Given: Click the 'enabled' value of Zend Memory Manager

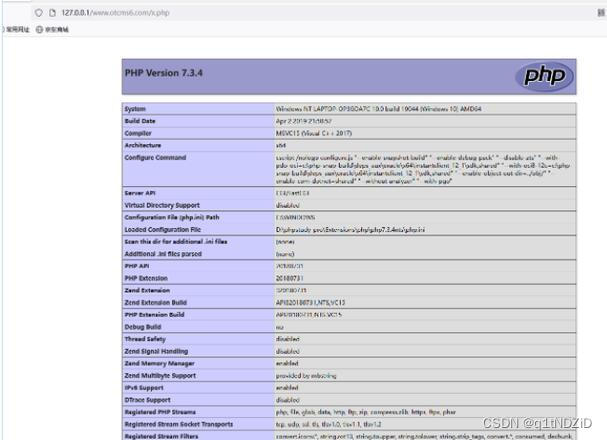Looking at the screenshot, I should tap(287, 363).
